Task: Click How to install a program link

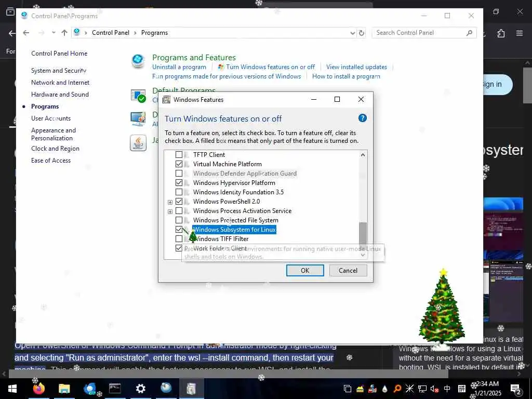Action: tap(346, 76)
